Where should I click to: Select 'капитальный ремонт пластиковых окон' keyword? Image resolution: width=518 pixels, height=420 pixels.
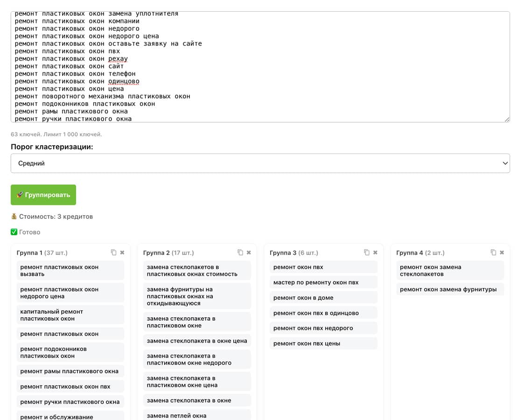click(70, 315)
